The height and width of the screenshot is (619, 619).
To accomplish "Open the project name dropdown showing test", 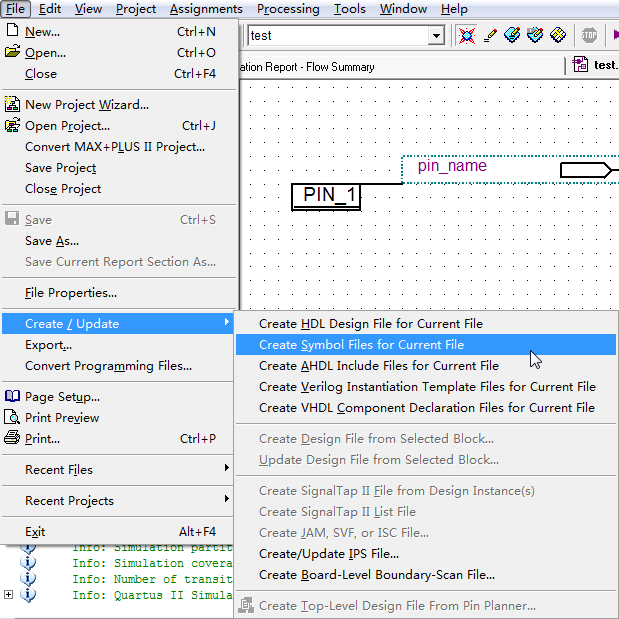I will (x=436, y=36).
